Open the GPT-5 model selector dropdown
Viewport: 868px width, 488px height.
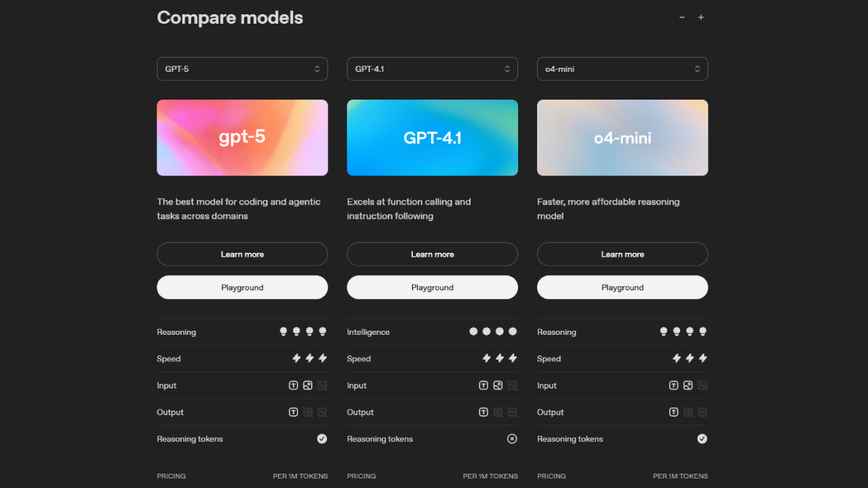pos(242,68)
